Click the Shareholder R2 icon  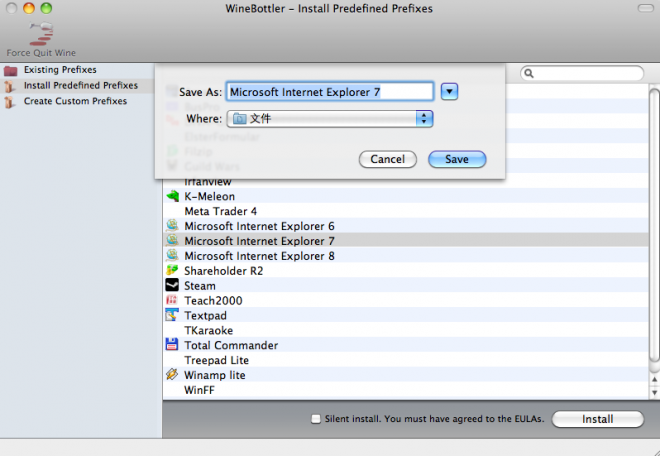pyautogui.click(x=173, y=271)
